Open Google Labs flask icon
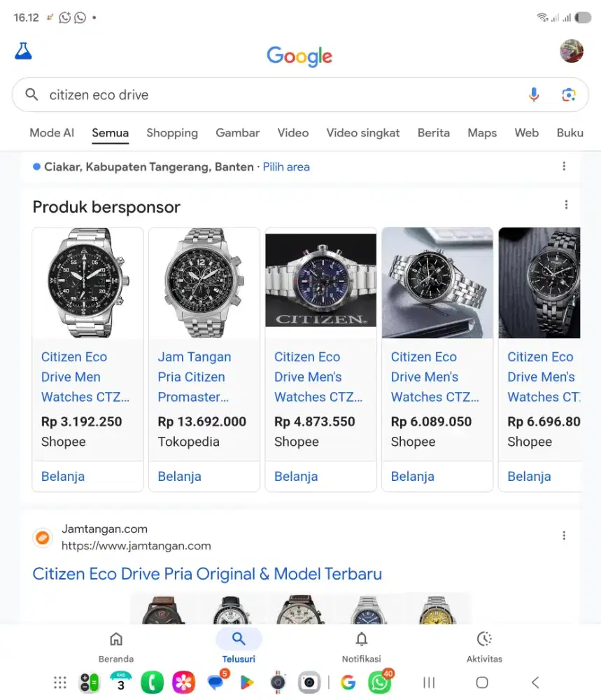601x700 pixels. [23, 50]
